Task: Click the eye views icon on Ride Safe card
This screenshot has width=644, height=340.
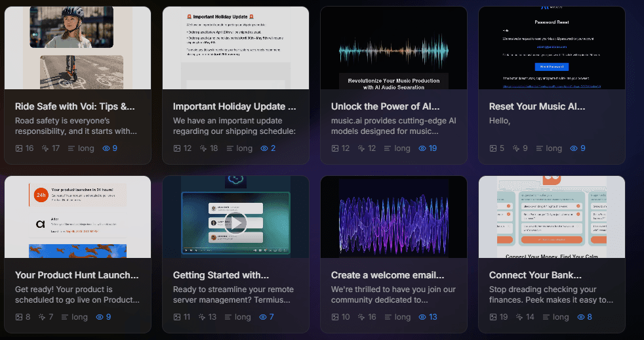Action: (x=106, y=148)
